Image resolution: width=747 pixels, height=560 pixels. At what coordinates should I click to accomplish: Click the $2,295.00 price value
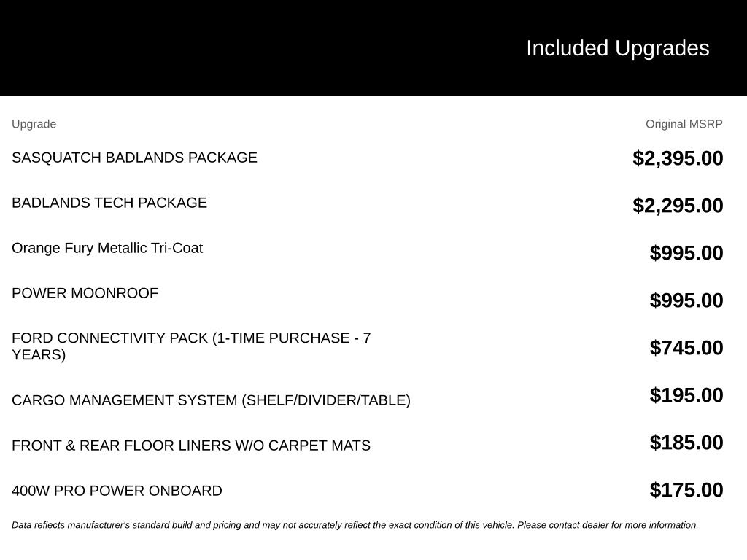[678, 206]
